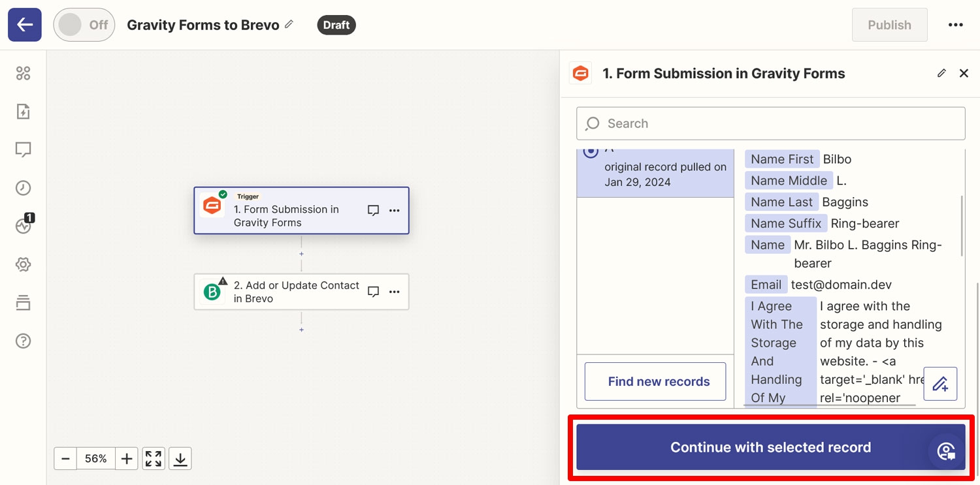Edit the Zap name pencil icon

[289, 24]
